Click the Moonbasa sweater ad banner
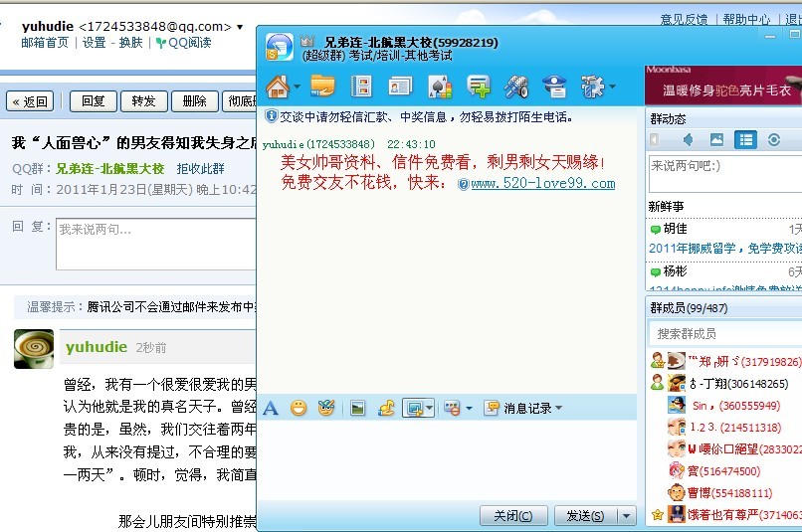802x532 pixels. pos(723,85)
